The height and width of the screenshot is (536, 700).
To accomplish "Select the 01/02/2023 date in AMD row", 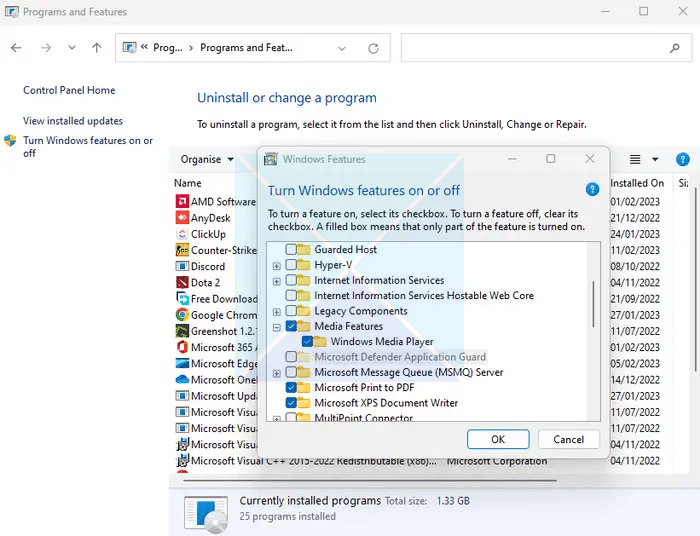I will coord(635,202).
